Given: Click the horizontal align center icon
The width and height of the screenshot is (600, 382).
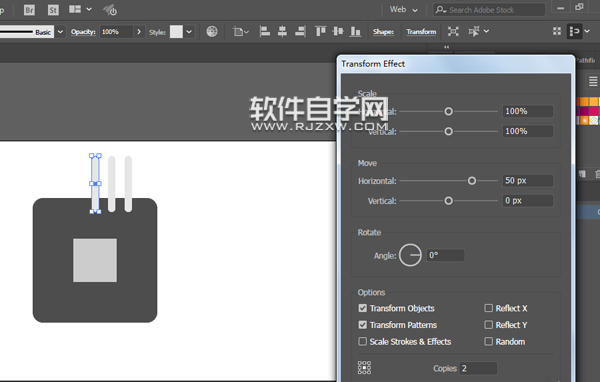Looking at the screenshot, I should (x=282, y=31).
